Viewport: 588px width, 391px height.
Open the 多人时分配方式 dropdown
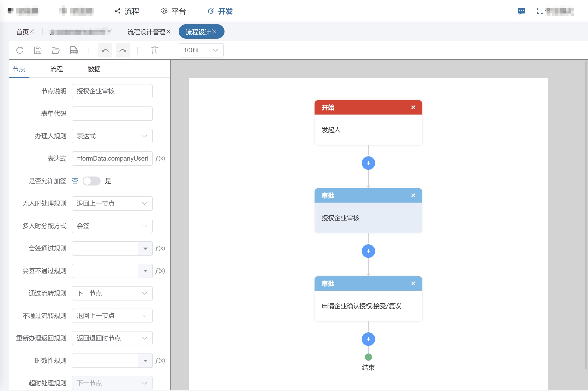coord(112,226)
